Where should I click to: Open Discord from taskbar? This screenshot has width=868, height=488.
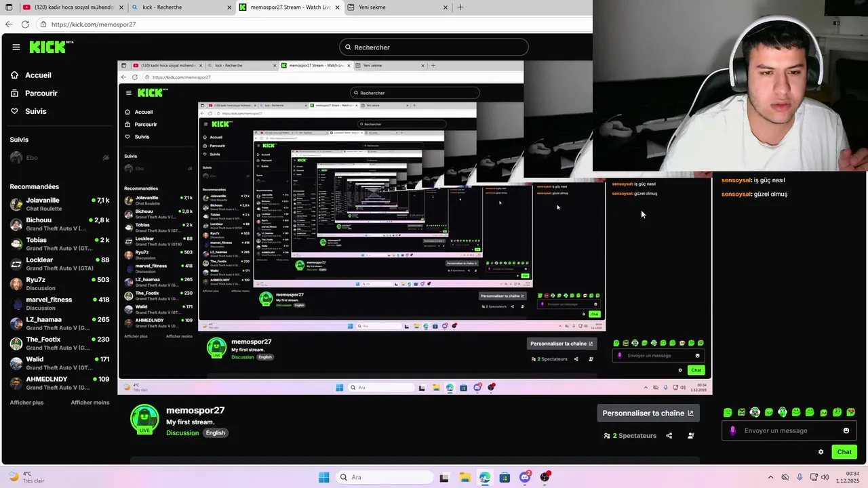pos(525,477)
